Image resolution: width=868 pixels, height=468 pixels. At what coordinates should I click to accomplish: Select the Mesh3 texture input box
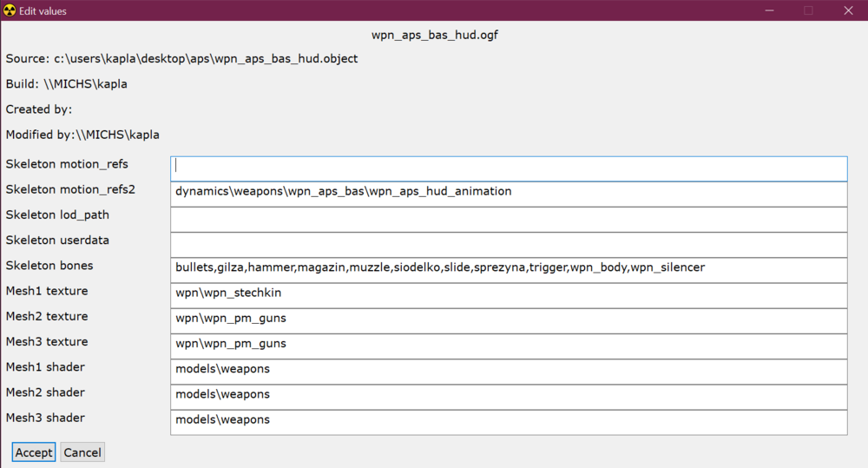(508, 346)
